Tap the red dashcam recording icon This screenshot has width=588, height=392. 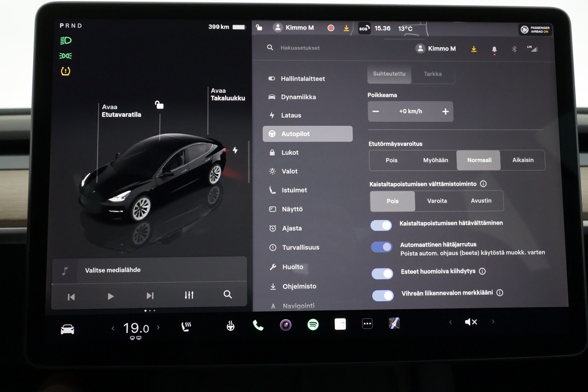[x=331, y=28]
